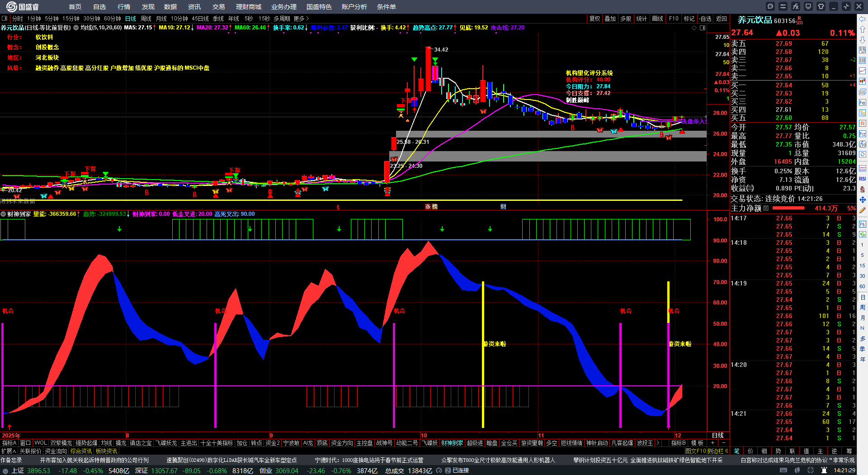Click the screen display icon in title bar
The height and width of the screenshot is (475, 868).
(808, 6)
